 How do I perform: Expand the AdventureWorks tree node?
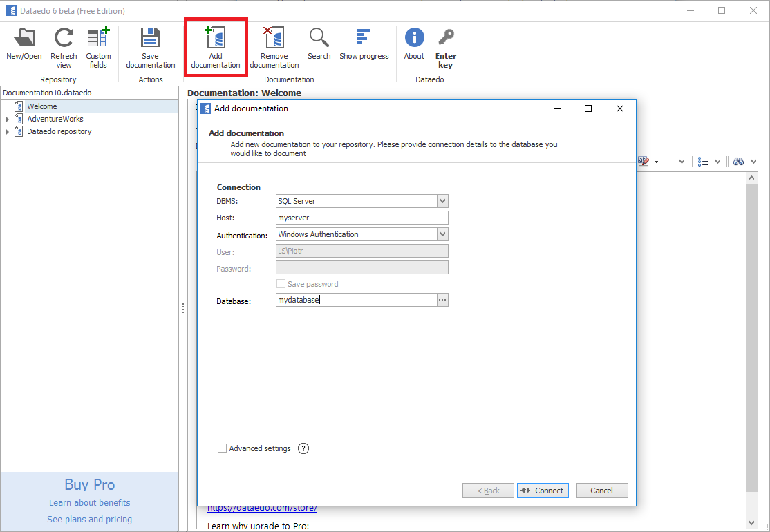8,120
